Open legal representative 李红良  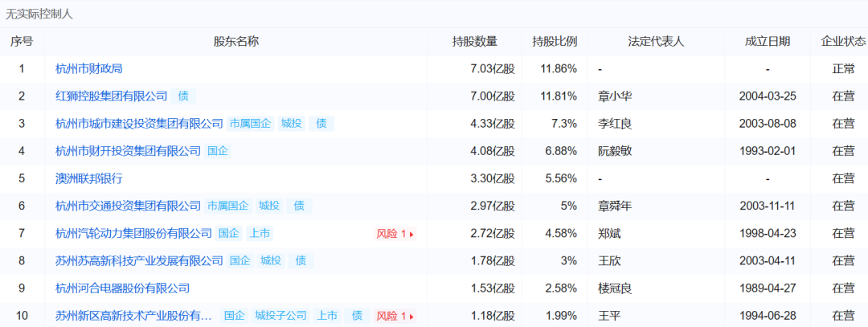tap(615, 124)
